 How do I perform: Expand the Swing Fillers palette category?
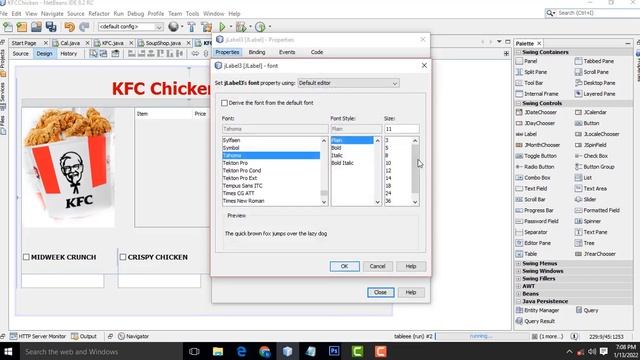(518, 279)
